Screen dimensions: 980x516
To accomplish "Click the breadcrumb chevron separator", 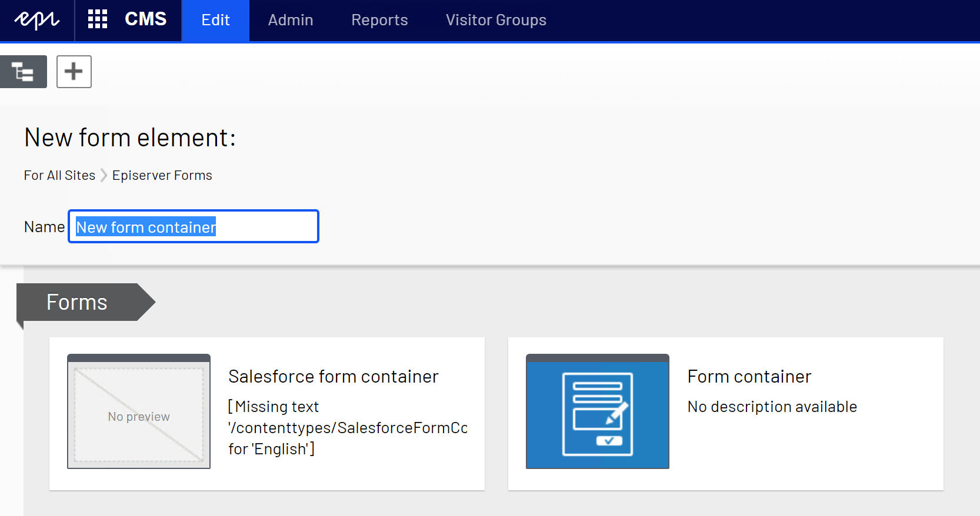I will click(104, 175).
